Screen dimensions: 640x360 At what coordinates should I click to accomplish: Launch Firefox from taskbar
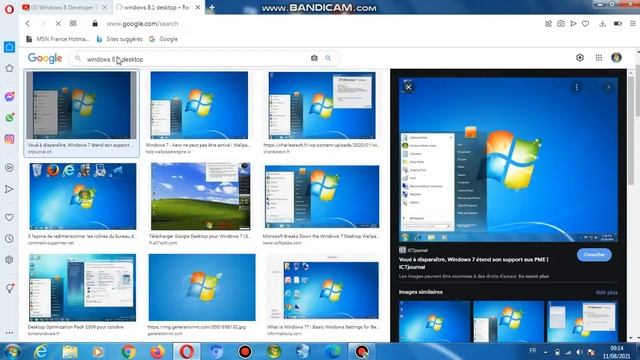coord(158,351)
